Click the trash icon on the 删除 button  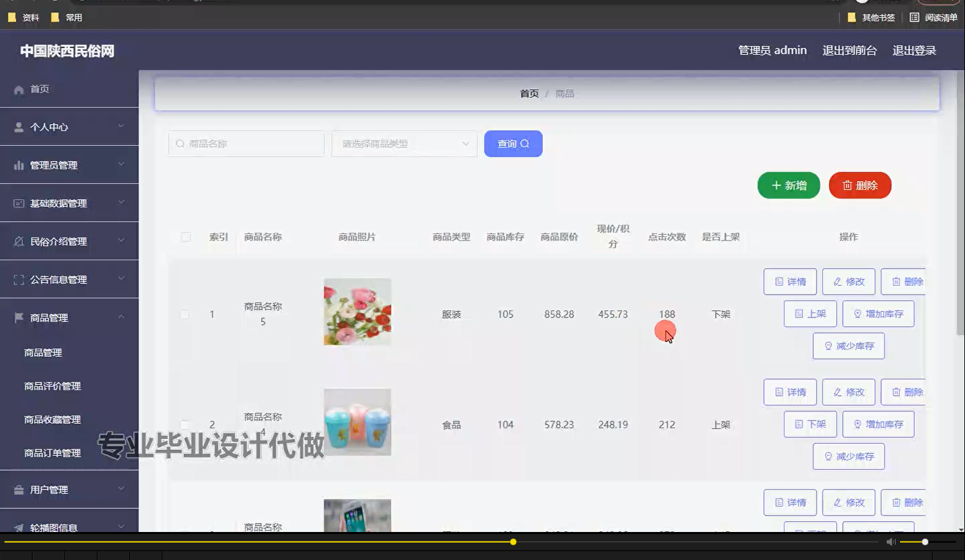point(847,185)
